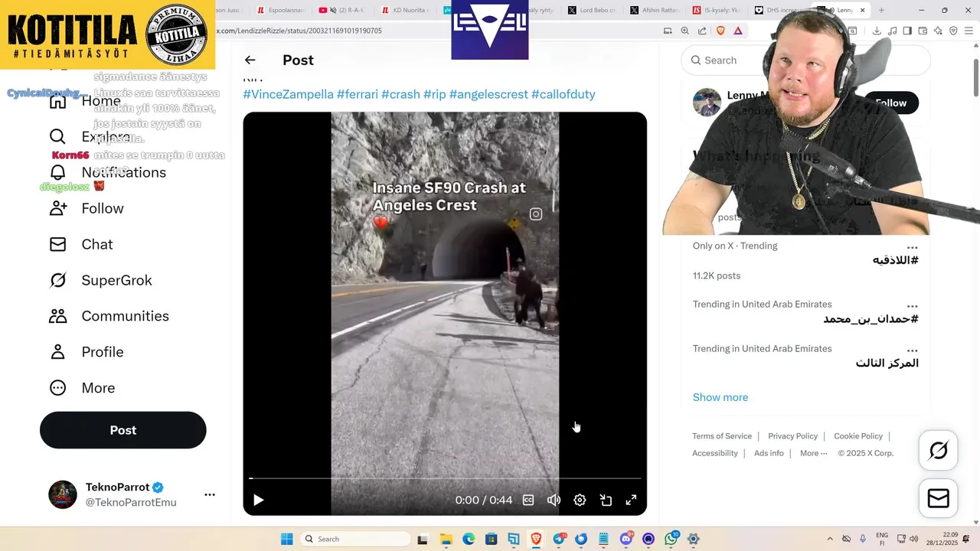Screen dimensions: 980x551
Task: Switch to the KD Nuorlta browser tab
Action: (407, 10)
